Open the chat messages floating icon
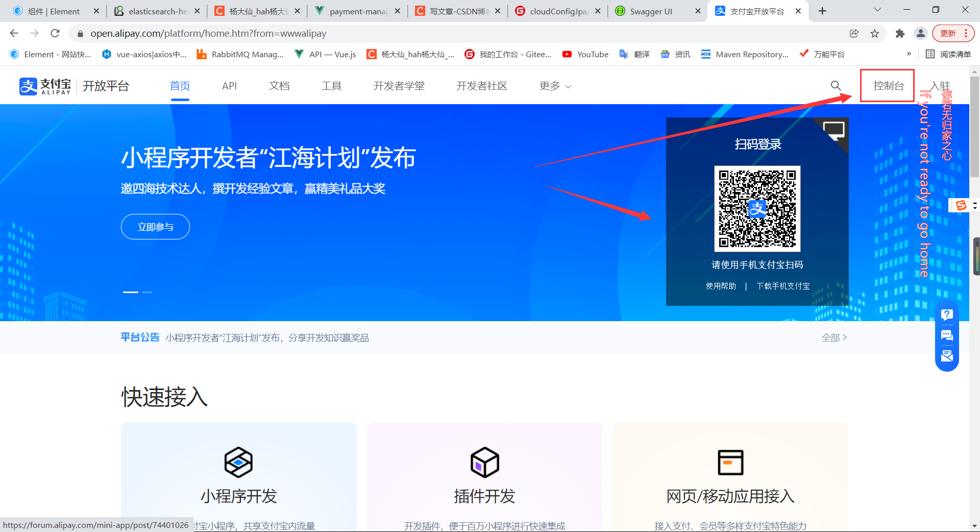Image resolution: width=980 pixels, height=532 pixels. [947, 335]
